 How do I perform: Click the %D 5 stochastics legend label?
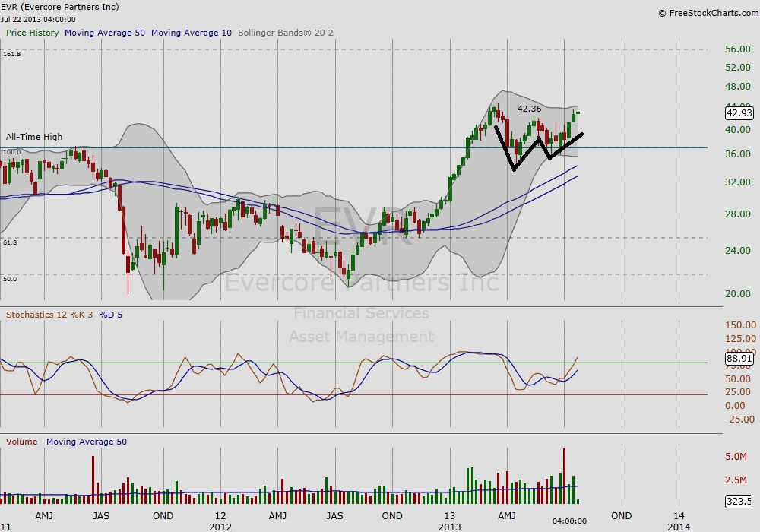pyautogui.click(x=110, y=315)
